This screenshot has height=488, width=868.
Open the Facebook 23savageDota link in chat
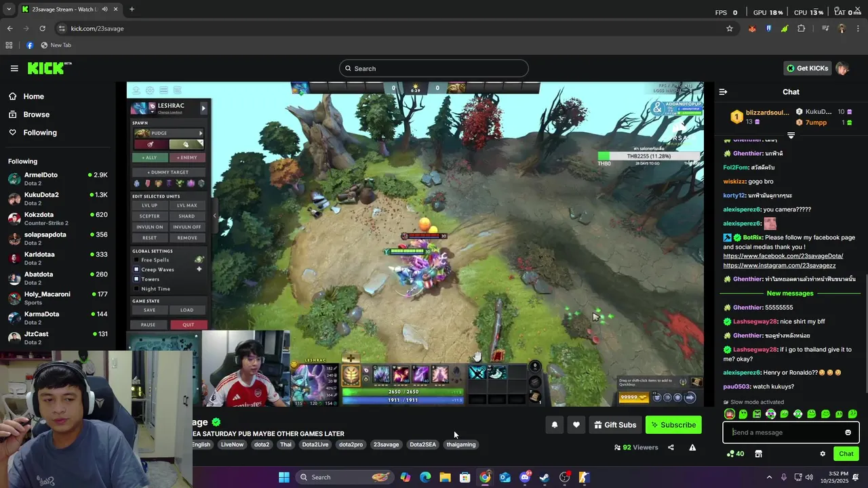pyautogui.click(x=783, y=256)
